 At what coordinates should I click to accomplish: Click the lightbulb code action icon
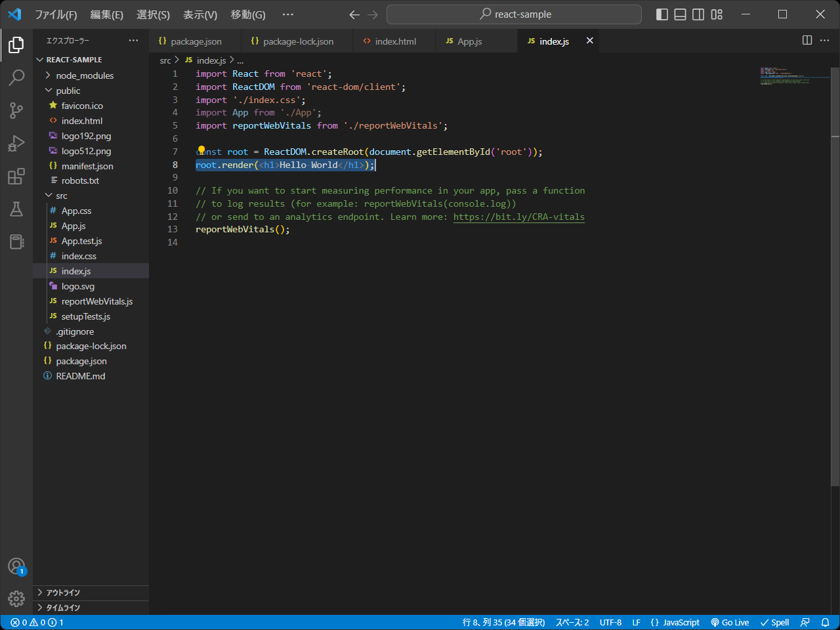click(201, 151)
